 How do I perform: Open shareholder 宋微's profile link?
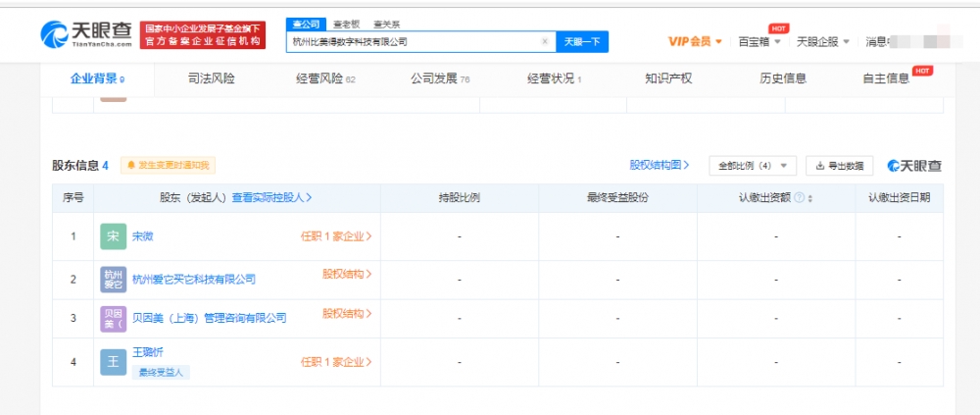click(x=142, y=236)
